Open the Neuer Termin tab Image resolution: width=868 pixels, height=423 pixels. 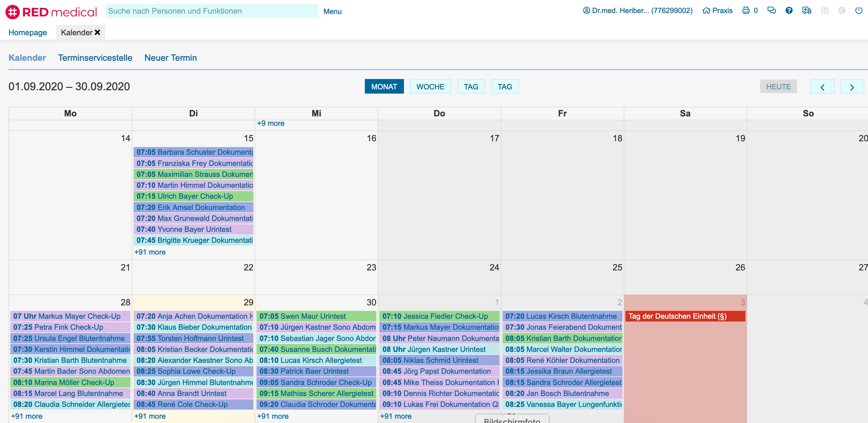coord(171,58)
